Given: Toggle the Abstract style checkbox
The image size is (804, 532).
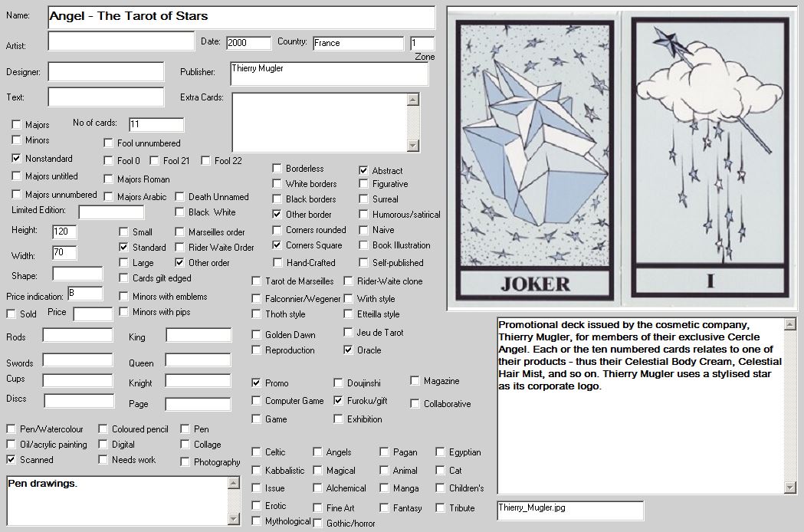Looking at the screenshot, I should click(x=364, y=170).
